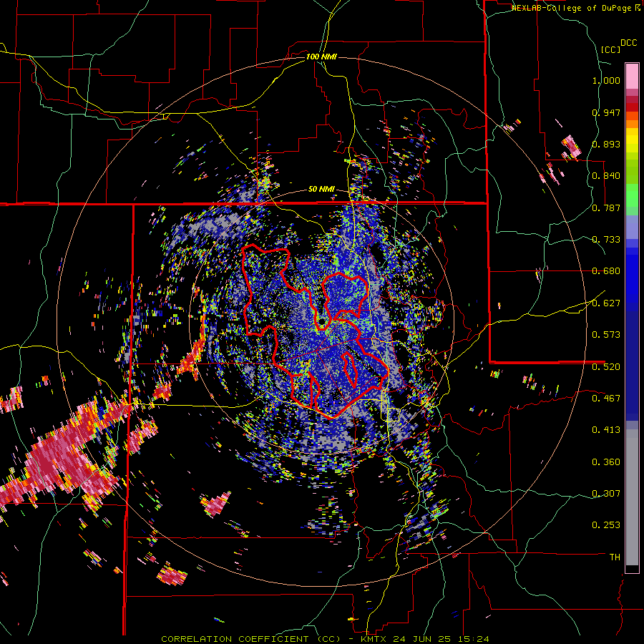Viewport: 644px width, 644px height.
Task: Click the yellow segment of the color bar
Action: pos(632,141)
